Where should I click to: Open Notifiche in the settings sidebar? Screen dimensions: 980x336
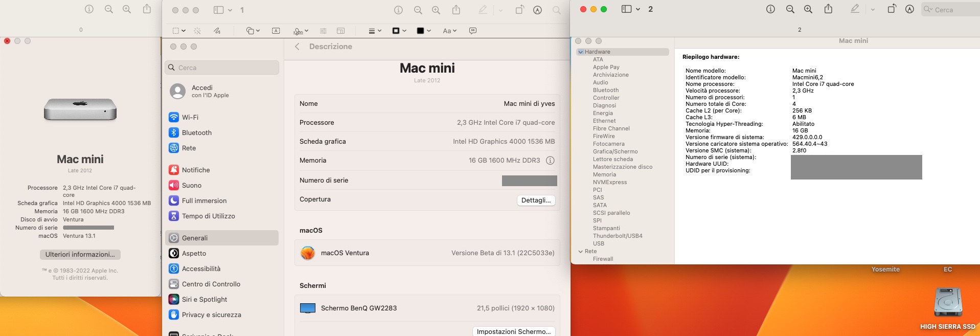[x=222, y=170]
